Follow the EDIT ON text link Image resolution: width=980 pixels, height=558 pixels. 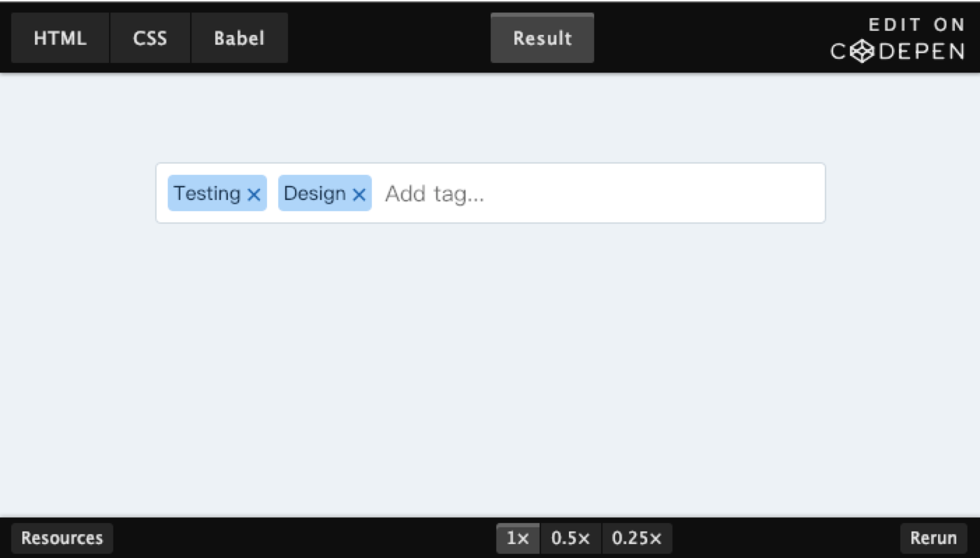[x=916, y=25]
